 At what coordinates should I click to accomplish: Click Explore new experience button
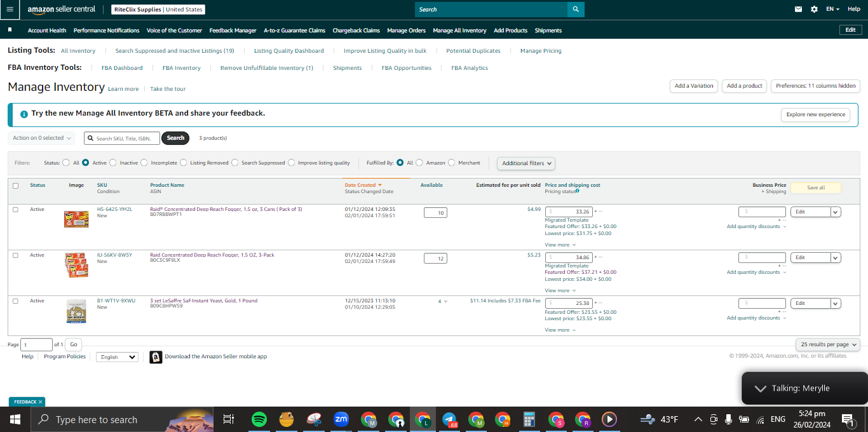(816, 114)
